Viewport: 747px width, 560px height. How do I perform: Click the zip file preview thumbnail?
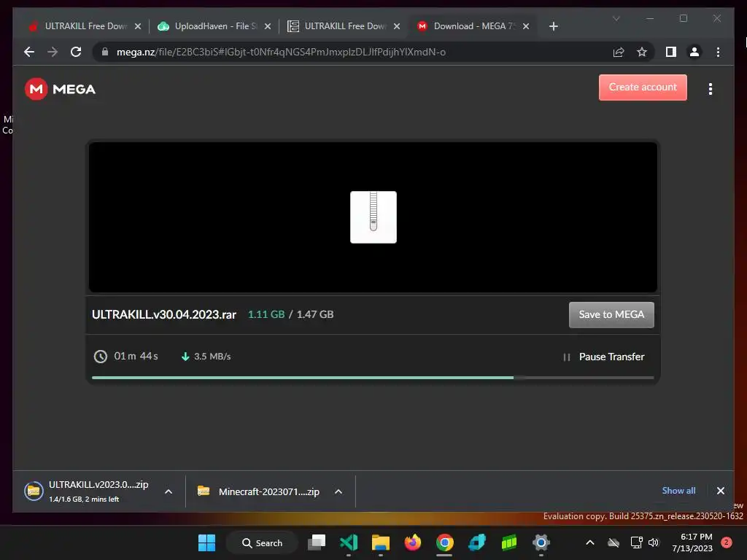373,217
